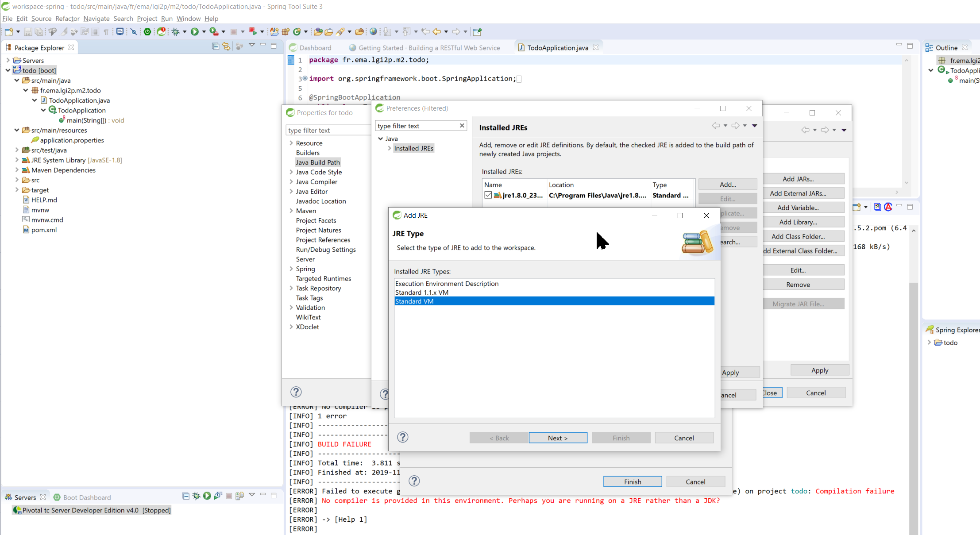Select Pivotal tc Server Developer Edition entry
This screenshot has height=535, width=980.
(x=92, y=510)
